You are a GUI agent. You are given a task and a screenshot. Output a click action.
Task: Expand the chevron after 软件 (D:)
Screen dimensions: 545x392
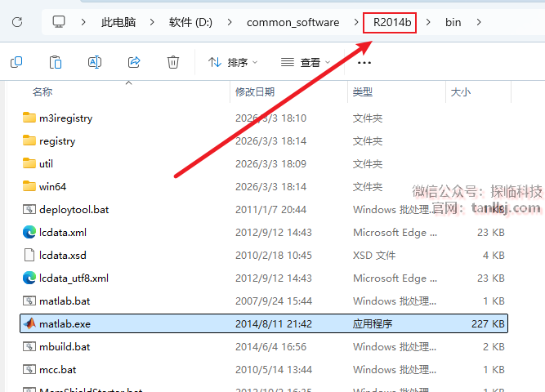click(230, 22)
